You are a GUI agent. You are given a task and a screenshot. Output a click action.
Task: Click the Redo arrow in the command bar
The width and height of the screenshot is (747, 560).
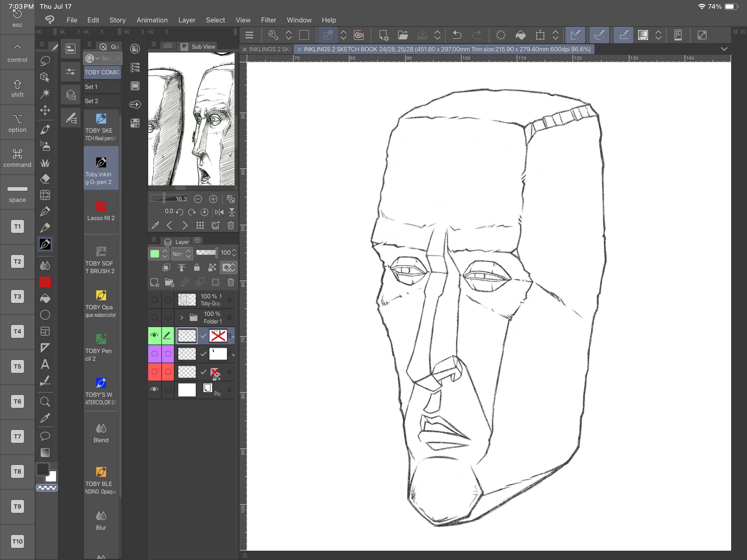[477, 35]
